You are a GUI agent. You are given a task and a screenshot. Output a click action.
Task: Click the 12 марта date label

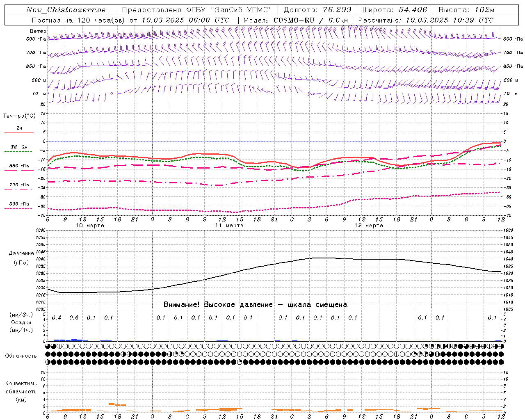tap(369, 226)
